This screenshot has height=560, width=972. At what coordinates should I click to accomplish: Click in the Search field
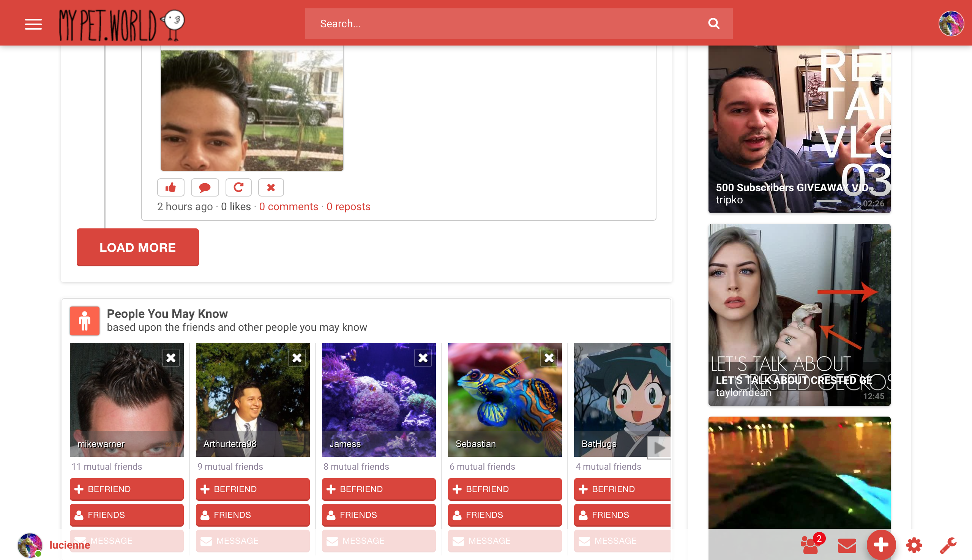tap(500, 24)
